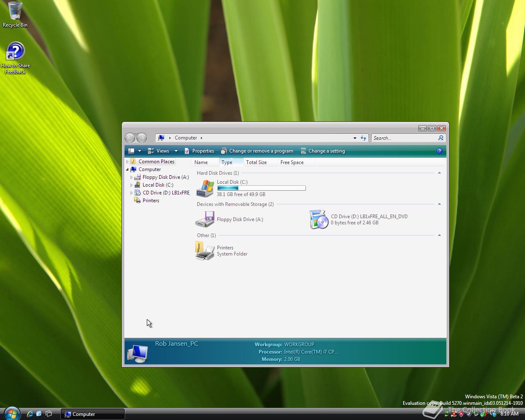Open Properties from the command bar
The image size is (525, 420).
pyautogui.click(x=199, y=151)
